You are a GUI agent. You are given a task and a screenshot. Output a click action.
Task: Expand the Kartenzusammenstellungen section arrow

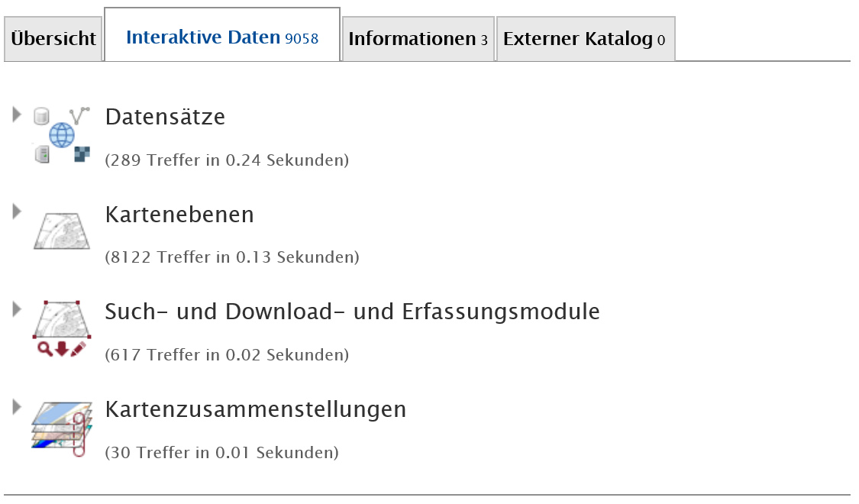[17, 406]
